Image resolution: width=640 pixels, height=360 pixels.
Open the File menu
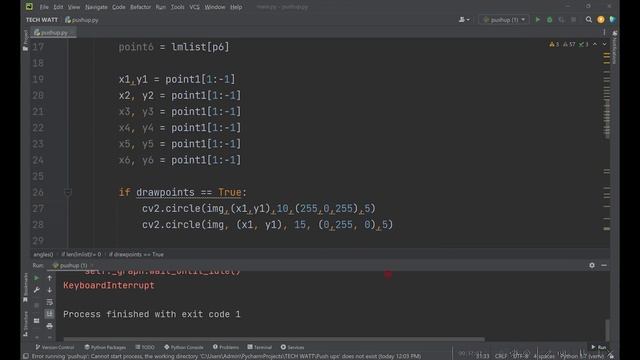pyautogui.click(x=44, y=7)
